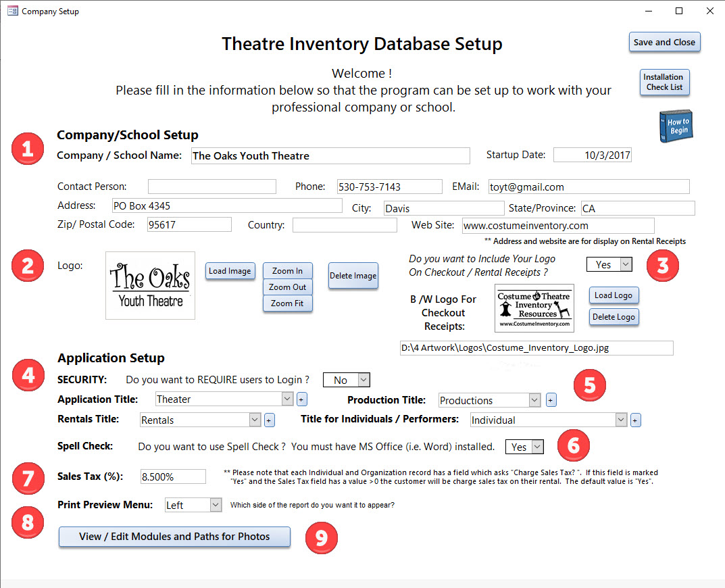Viewport: 725px width, 588px height.
Task: Click Zoom Fit for the logo
Action: (x=288, y=303)
